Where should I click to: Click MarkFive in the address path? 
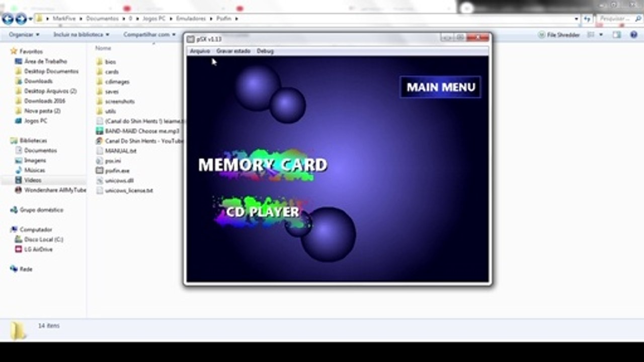pyautogui.click(x=64, y=19)
